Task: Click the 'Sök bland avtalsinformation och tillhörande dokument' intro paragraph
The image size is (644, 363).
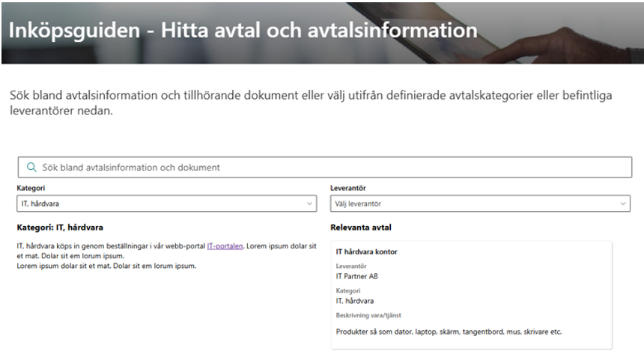Action: 311,103
